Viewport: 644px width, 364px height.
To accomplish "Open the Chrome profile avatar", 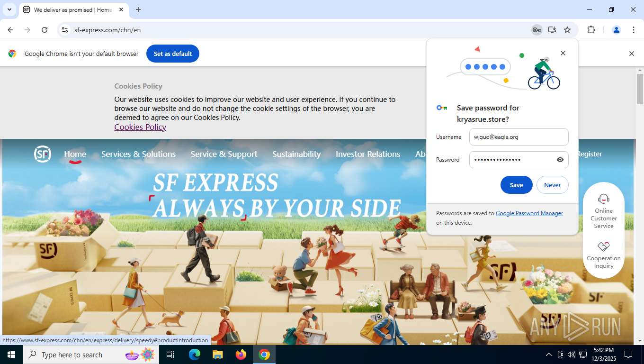I will click(x=617, y=30).
